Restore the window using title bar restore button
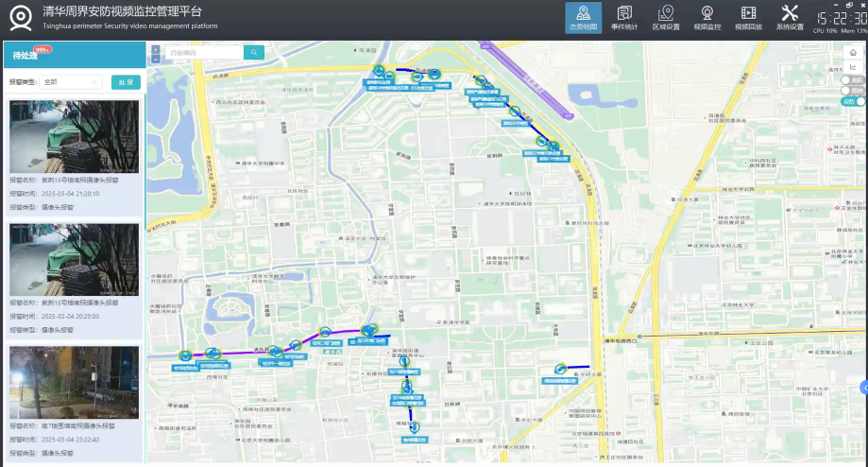Screen dimensions: 868x467 (x=850, y=5)
